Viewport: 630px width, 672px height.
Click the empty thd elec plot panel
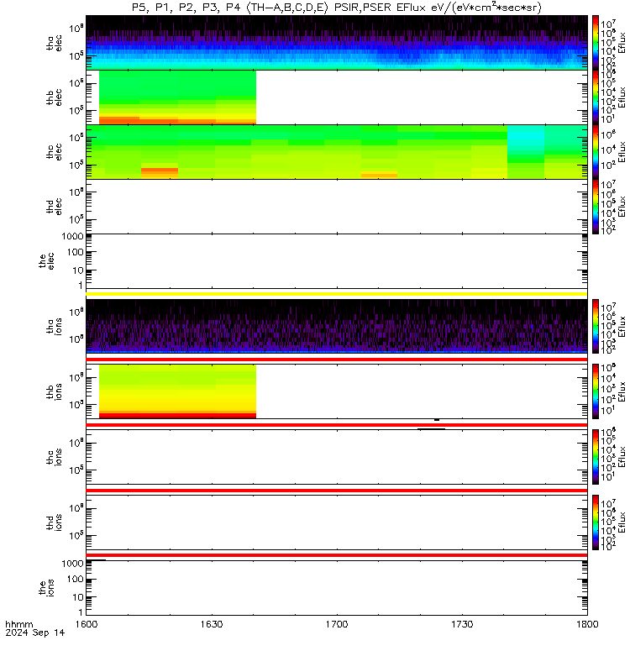click(337, 206)
